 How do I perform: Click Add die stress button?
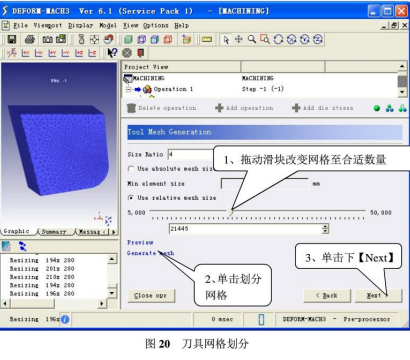(x=323, y=108)
